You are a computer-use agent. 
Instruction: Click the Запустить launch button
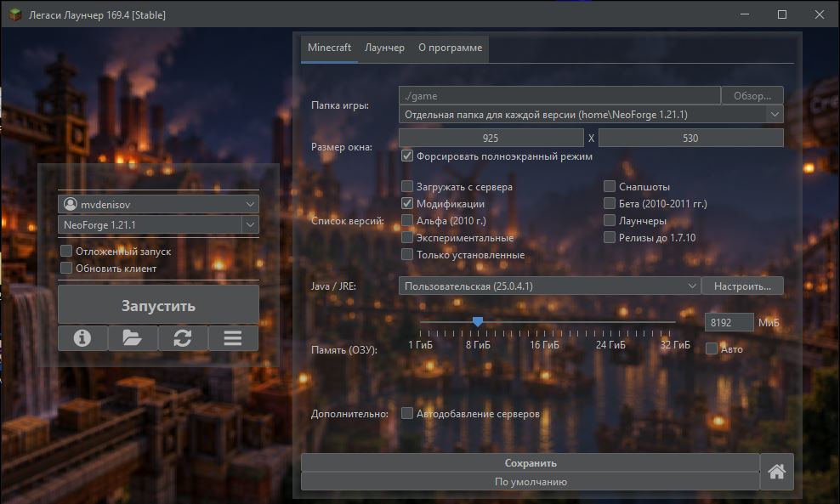pos(159,306)
